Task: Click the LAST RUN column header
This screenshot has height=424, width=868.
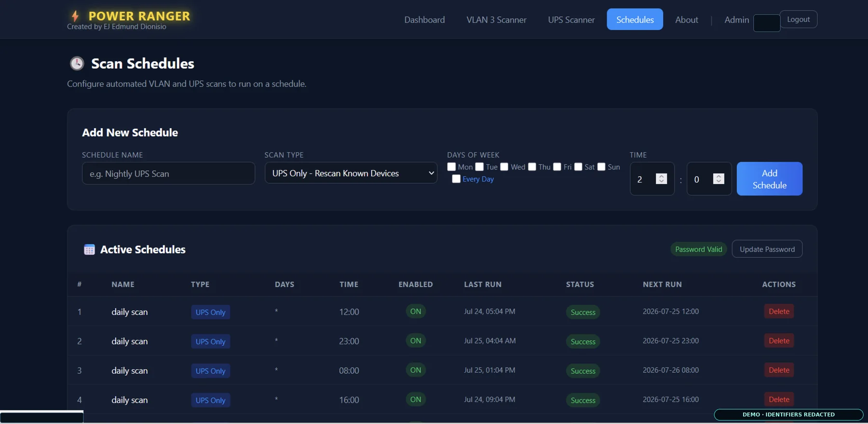Action: (x=483, y=284)
